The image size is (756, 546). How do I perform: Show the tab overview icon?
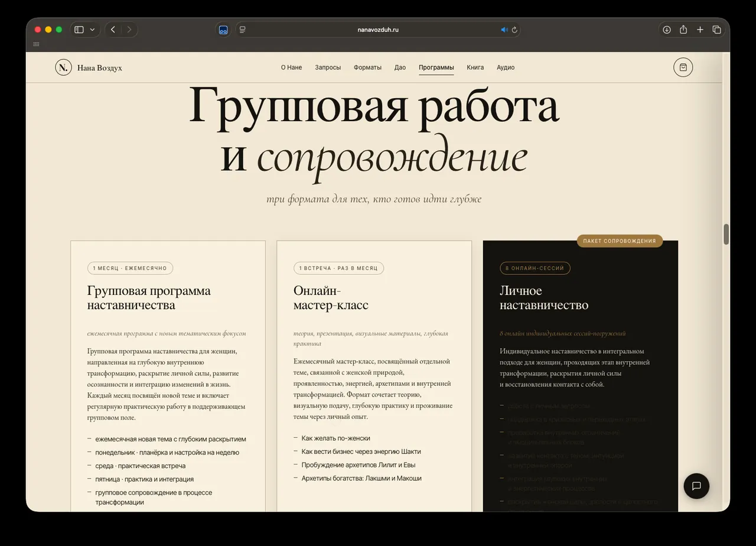click(716, 30)
